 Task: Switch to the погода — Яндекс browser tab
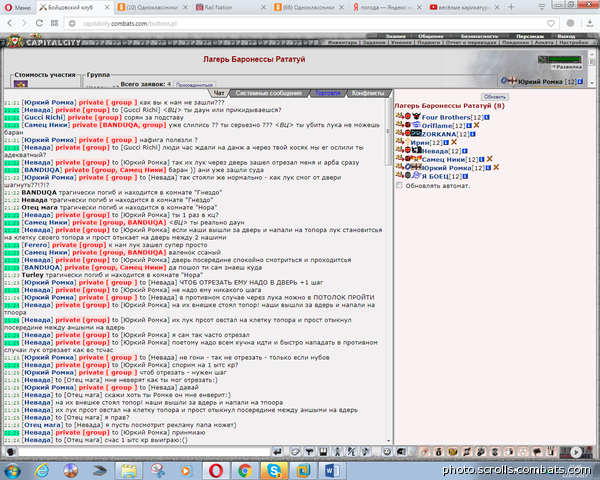pos(386,7)
